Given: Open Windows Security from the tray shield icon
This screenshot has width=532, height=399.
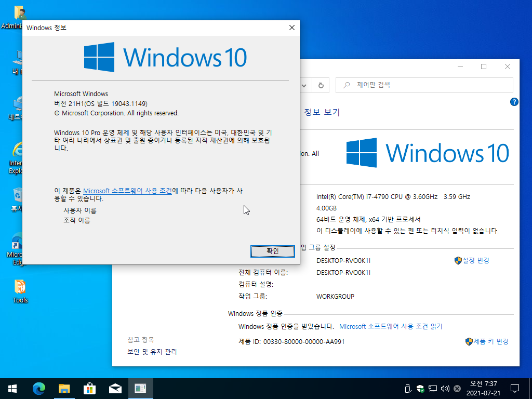Looking at the screenshot, I should 420,389.
